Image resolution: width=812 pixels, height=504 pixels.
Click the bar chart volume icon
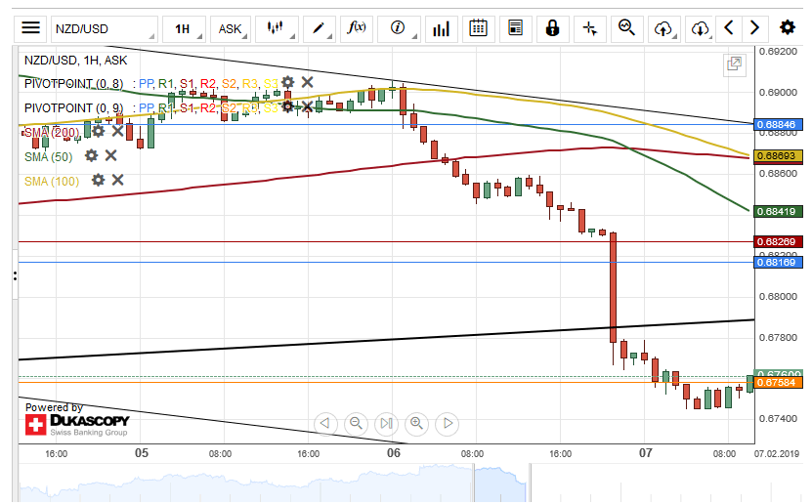442,28
